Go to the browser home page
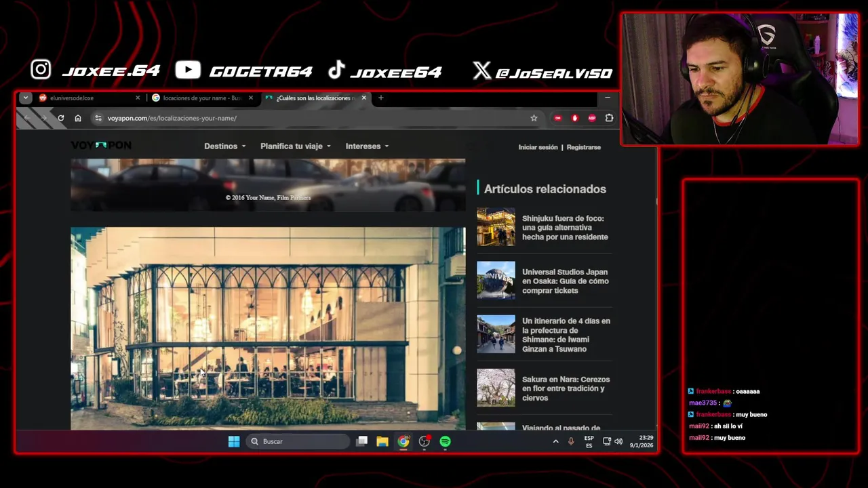The height and width of the screenshot is (488, 868). point(78,118)
